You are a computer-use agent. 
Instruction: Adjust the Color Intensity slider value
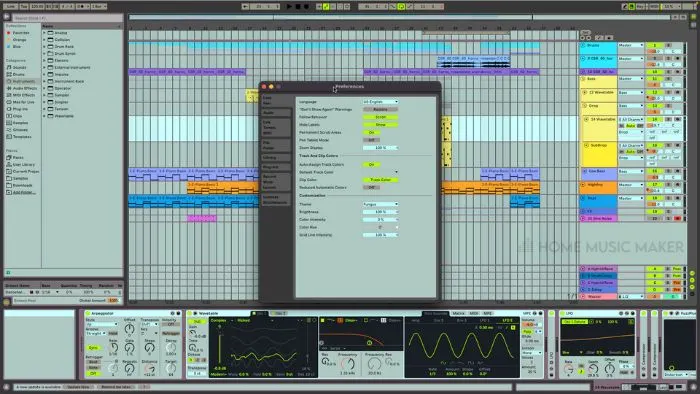[380, 220]
